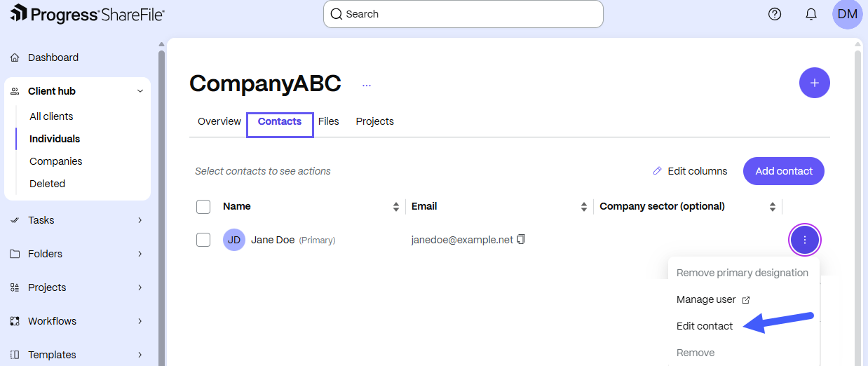
Task: Expand the Workflows sidebar chevron
Action: tap(140, 321)
